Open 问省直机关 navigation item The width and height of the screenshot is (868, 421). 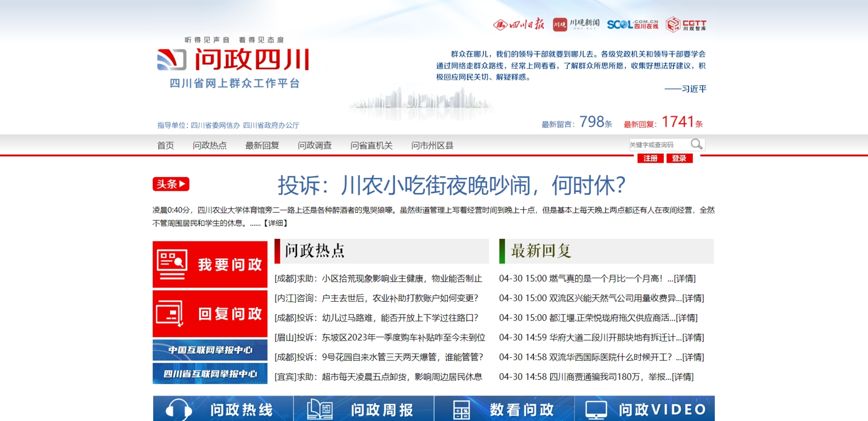pyautogui.click(x=371, y=145)
